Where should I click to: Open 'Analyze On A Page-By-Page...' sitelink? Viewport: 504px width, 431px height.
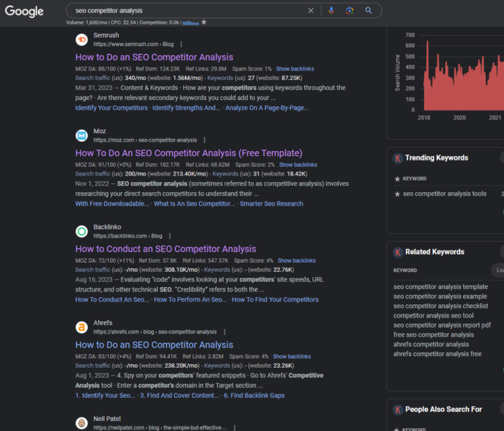coord(267,108)
